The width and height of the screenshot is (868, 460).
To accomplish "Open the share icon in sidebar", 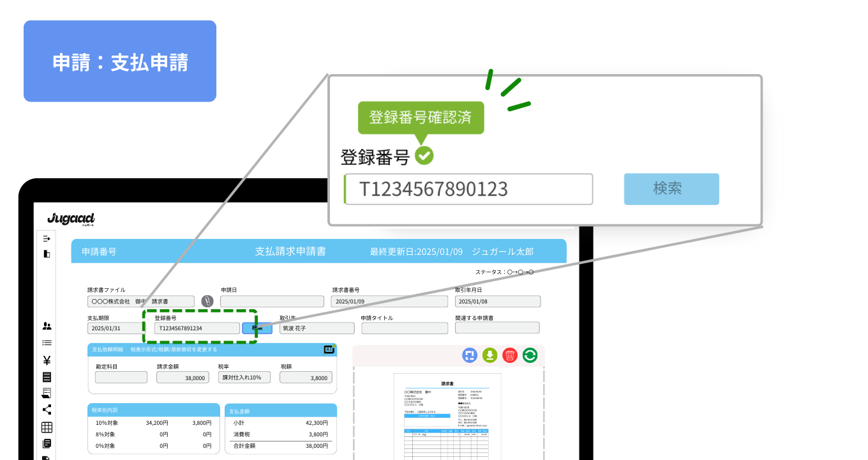I will tap(47, 410).
